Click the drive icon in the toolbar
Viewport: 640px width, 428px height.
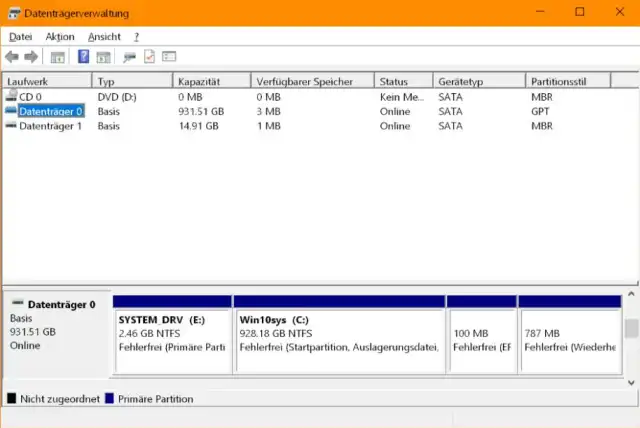point(130,57)
